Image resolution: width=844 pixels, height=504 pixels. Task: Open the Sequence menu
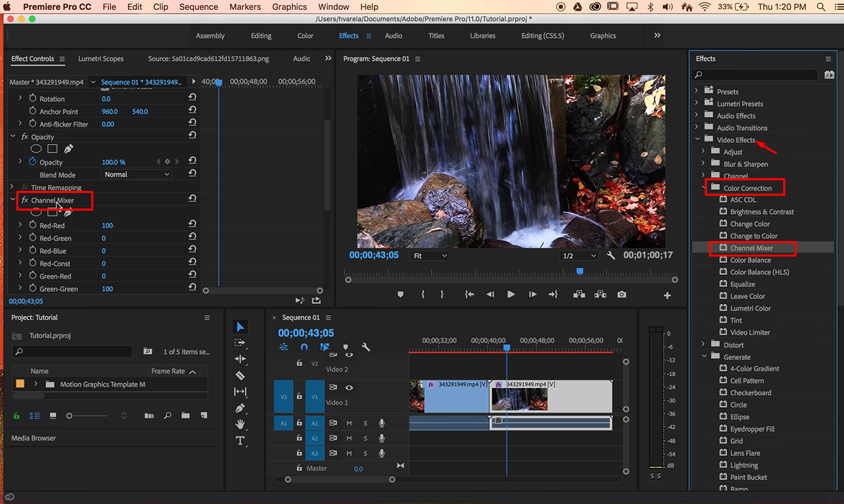(199, 6)
